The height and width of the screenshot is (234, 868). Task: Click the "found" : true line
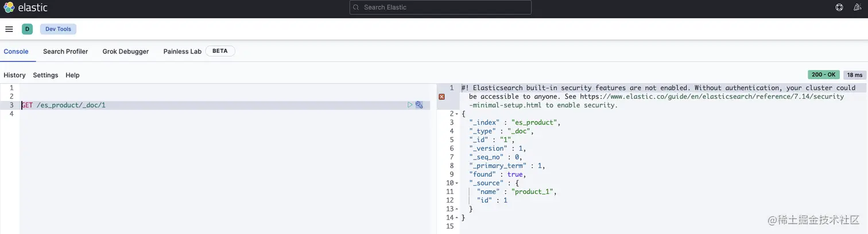pyautogui.click(x=498, y=174)
